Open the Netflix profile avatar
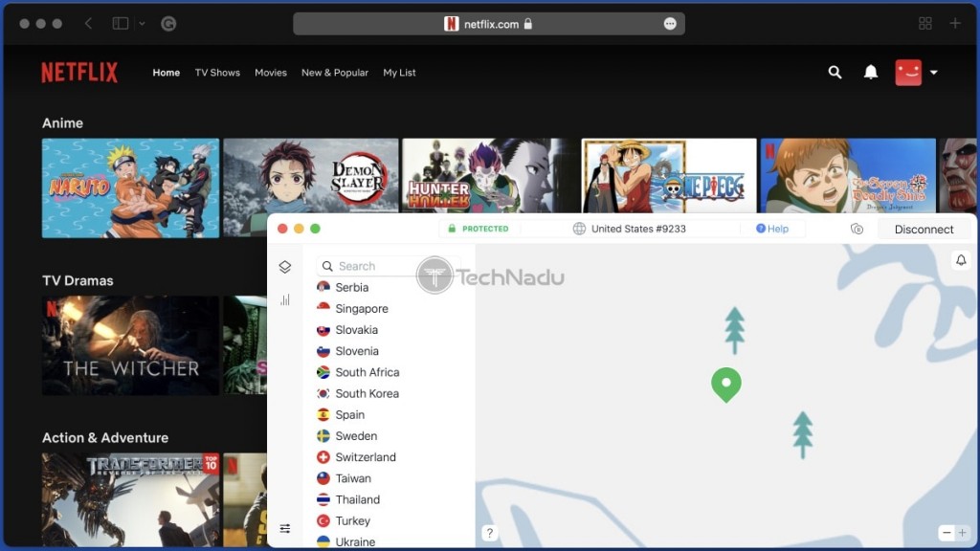 click(x=908, y=73)
